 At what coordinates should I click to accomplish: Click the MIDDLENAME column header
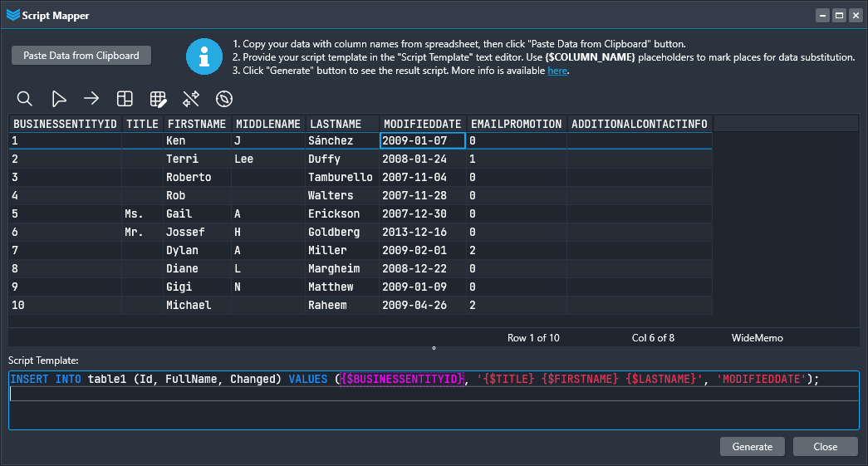tap(268, 124)
